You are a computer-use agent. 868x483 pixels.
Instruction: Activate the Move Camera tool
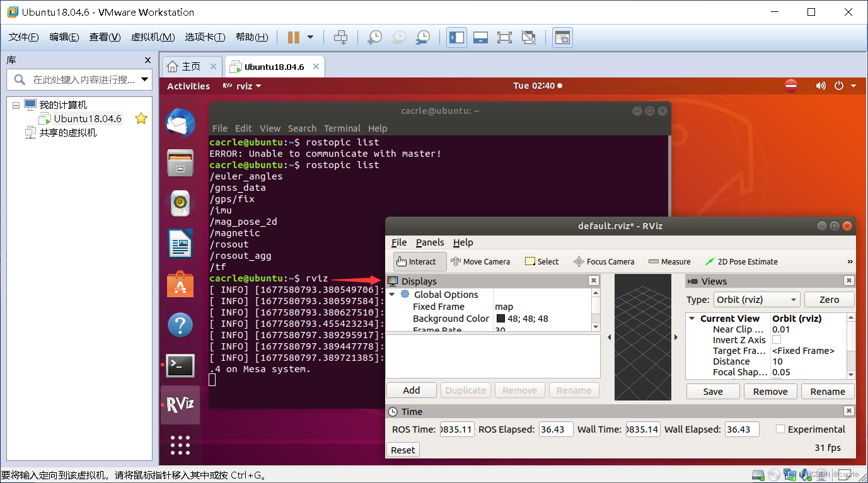pyautogui.click(x=481, y=261)
